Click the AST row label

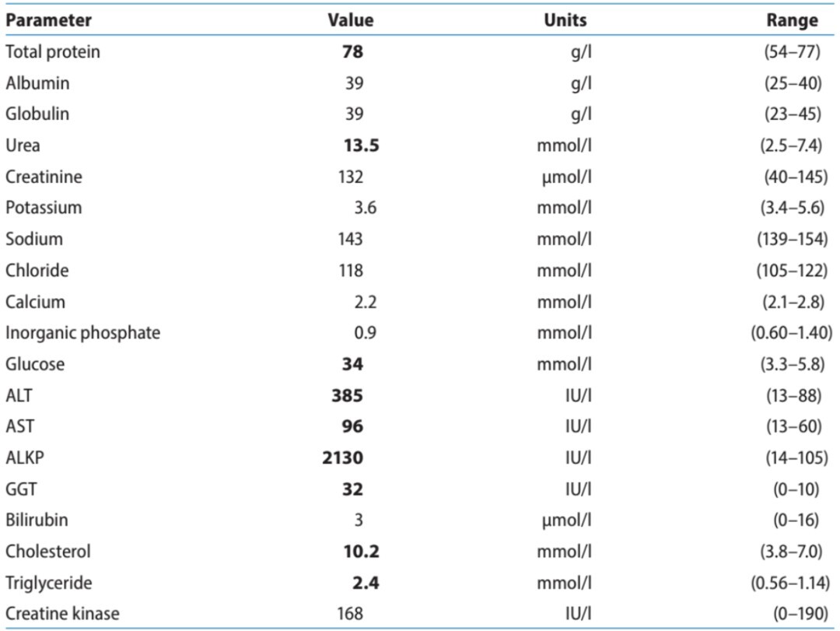pyautogui.click(x=19, y=426)
